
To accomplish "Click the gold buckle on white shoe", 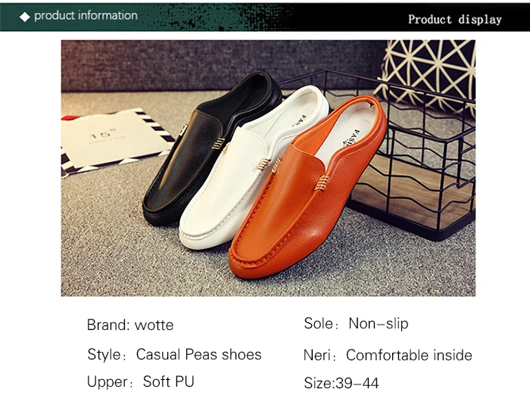I will tap(263, 164).
